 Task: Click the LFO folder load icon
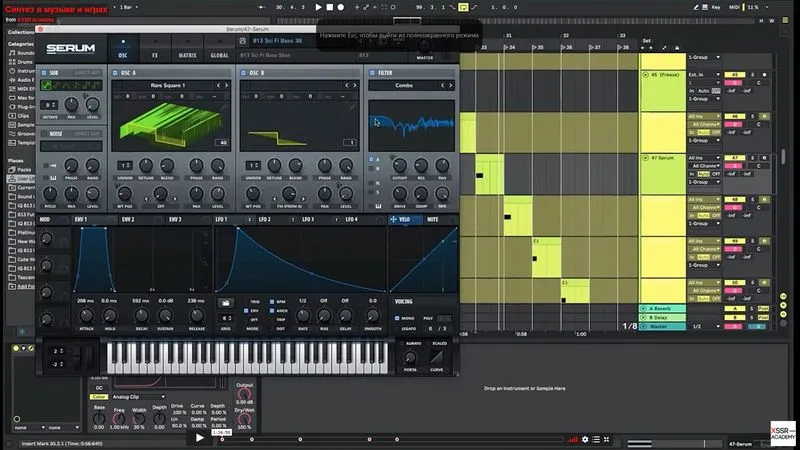point(226,303)
